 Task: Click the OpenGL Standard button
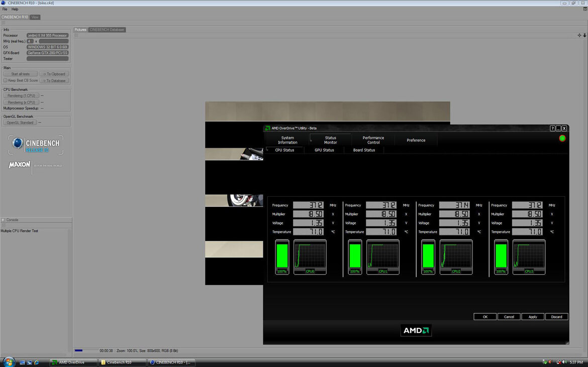[x=20, y=123]
